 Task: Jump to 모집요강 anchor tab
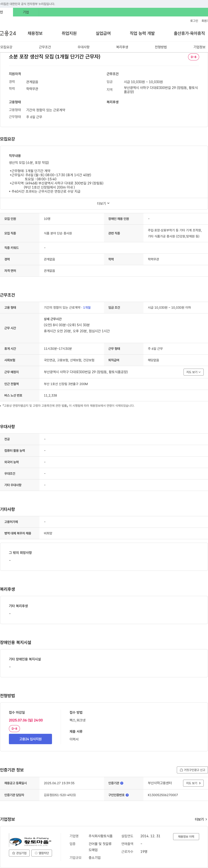tap(6, 47)
